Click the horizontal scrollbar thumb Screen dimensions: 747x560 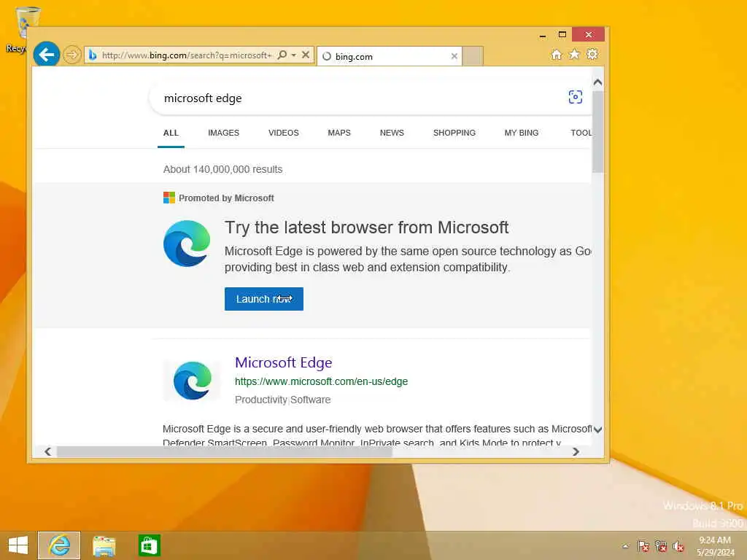pyautogui.click(x=225, y=451)
